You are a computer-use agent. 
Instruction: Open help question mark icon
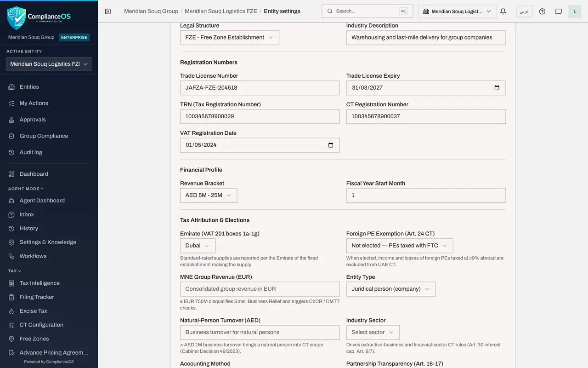pyautogui.click(x=542, y=11)
